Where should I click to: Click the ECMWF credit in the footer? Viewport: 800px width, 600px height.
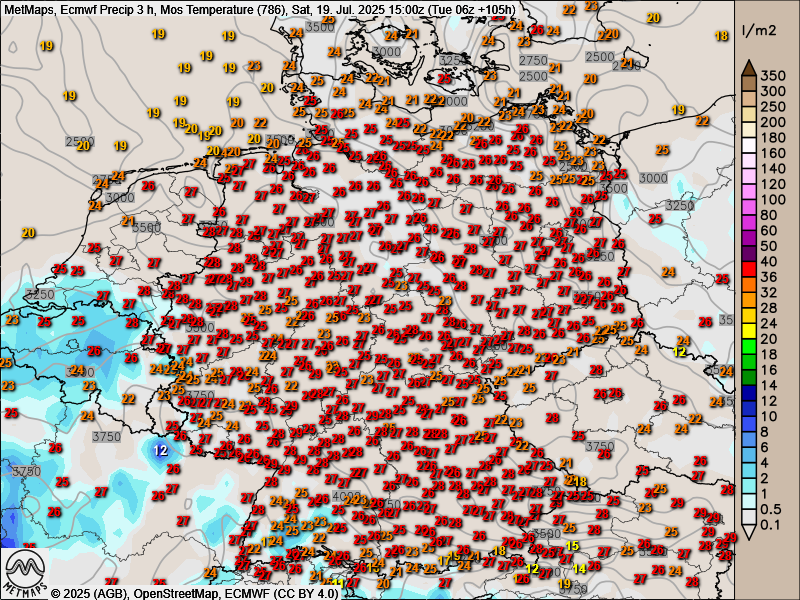coord(248,592)
